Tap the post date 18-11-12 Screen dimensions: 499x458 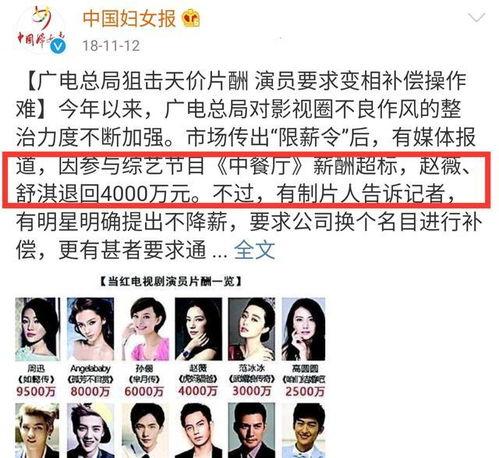coord(111,46)
